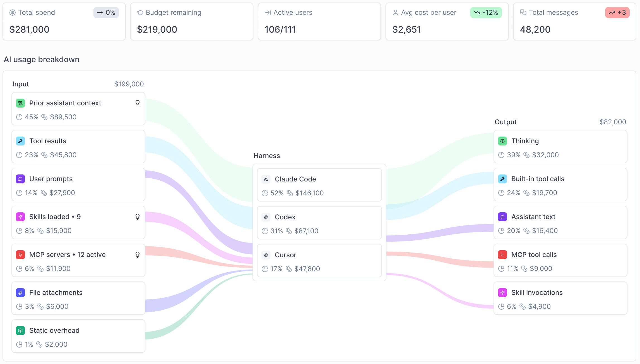Select the Prior assistant context label
This screenshot has width=640, height=364.
(65, 103)
